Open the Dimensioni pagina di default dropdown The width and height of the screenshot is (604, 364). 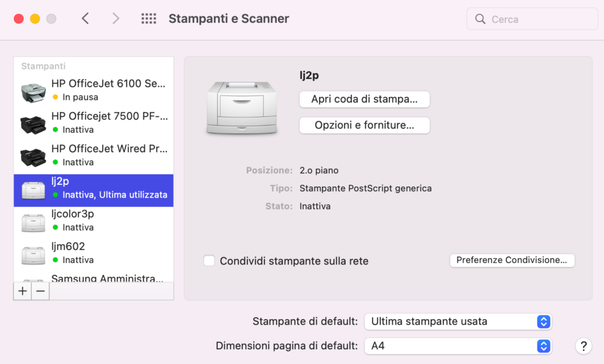click(x=458, y=346)
